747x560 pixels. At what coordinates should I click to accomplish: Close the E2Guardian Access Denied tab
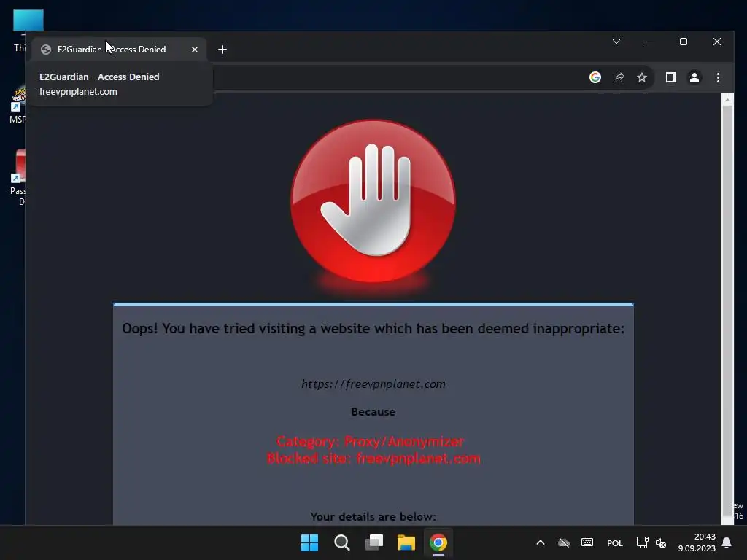pyautogui.click(x=194, y=50)
